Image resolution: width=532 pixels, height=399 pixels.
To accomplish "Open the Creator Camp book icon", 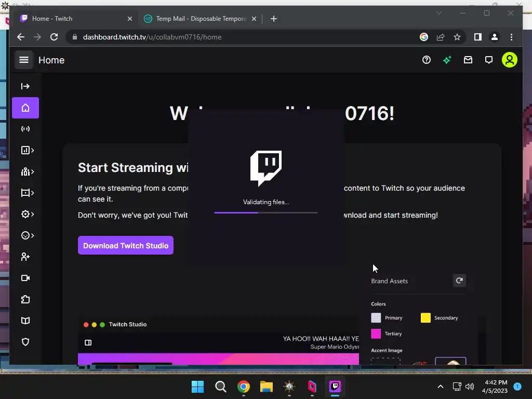I will pos(25,321).
